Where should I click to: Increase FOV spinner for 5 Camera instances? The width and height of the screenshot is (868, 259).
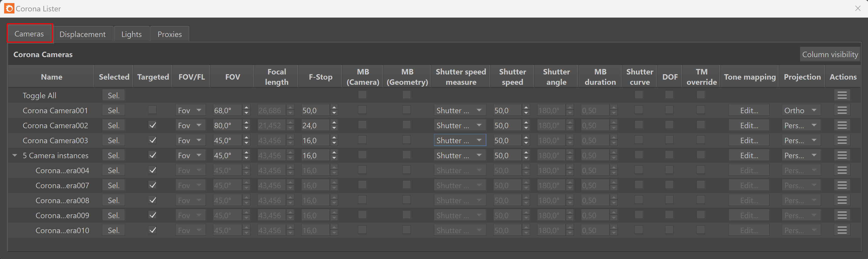click(x=246, y=153)
